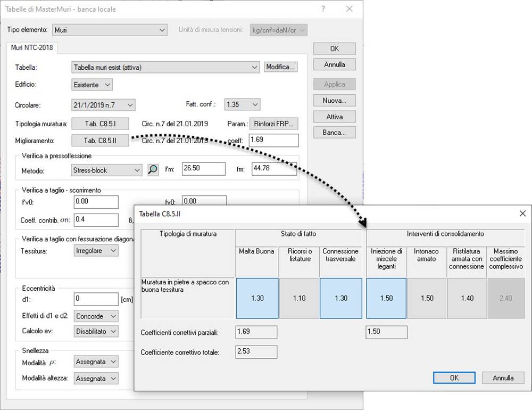Open the Edificio Esistente dropdown
532x410 pixels.
coord(92,85)
